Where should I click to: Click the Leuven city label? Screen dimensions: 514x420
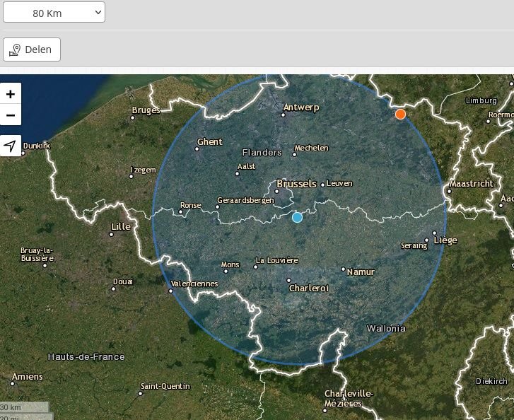[x=339, y=184]
